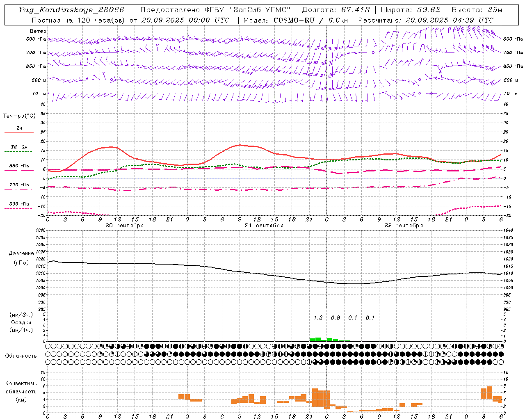Click the Тем-ра(°C) panel label
The width and height of the screenshot is (525, 420).
click(19, 116)
